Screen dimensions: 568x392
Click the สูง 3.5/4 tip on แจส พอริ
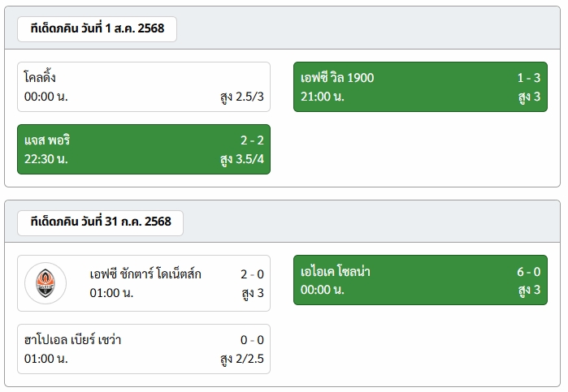242,159
